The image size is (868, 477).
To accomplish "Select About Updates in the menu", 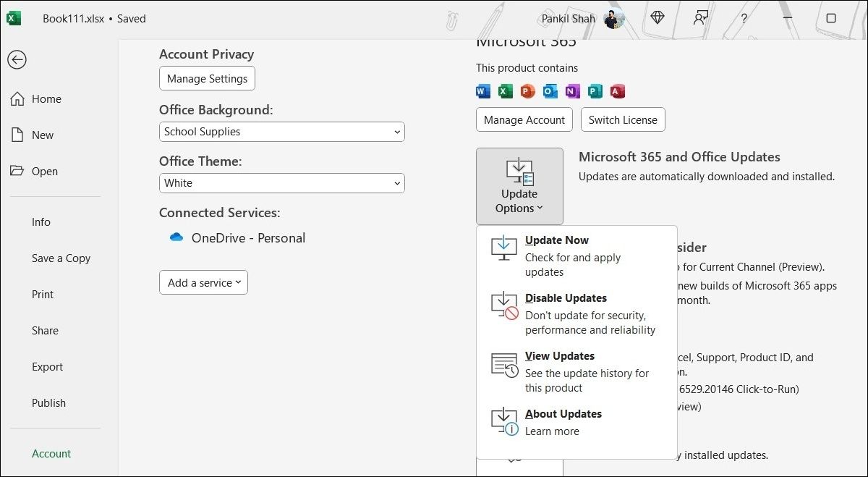I will 563,413.
